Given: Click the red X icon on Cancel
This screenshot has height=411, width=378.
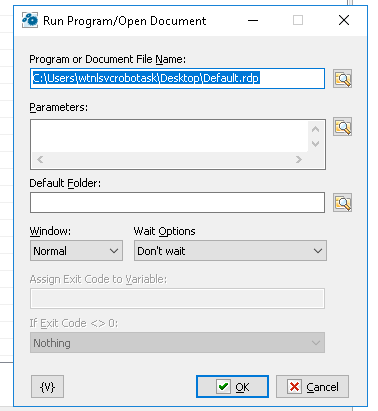Looking at the screenshot, I should [x=294, y=387].
